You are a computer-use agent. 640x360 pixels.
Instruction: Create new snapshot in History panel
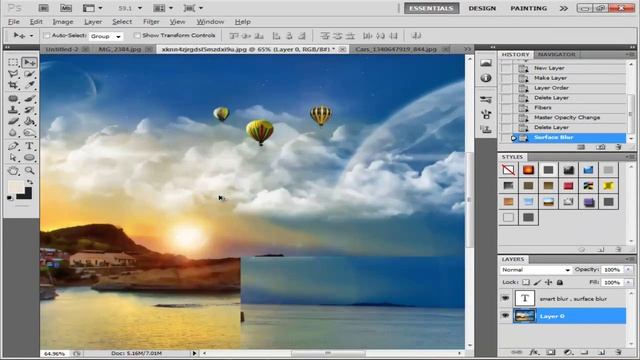click(x=600, y=147)
